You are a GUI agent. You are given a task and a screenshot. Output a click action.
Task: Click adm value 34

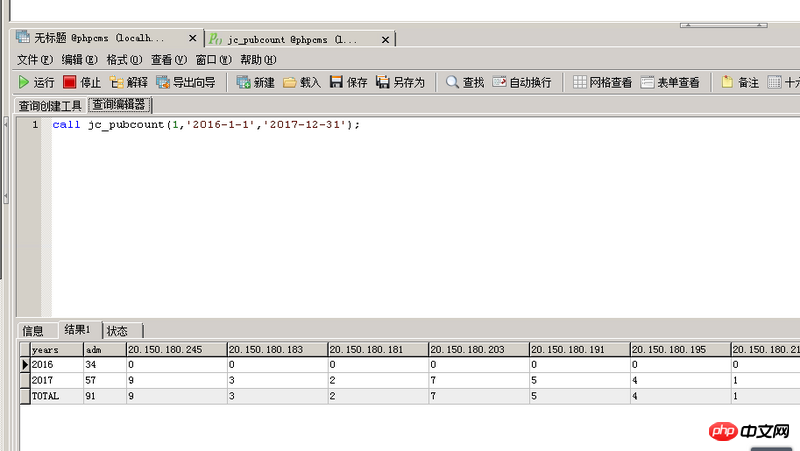[105, 364]
